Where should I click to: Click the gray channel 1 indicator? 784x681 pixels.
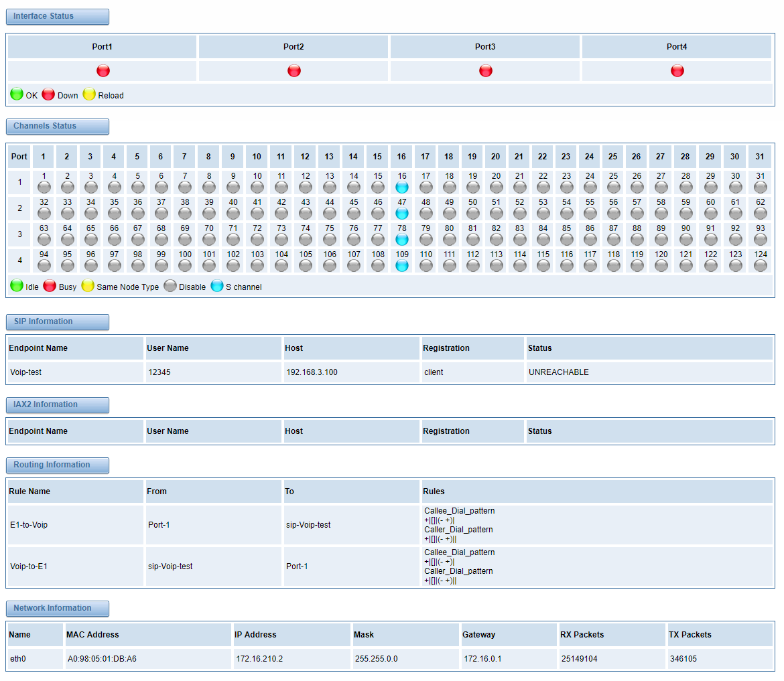44,187
